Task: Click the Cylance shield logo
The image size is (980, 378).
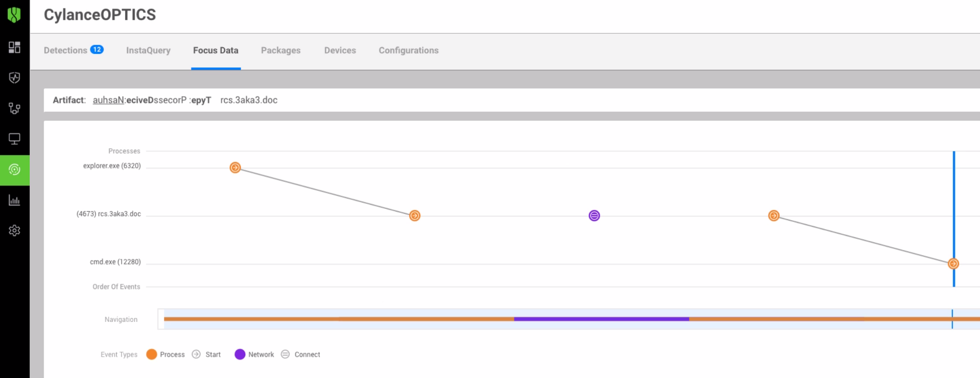Action: coord(15,15)
